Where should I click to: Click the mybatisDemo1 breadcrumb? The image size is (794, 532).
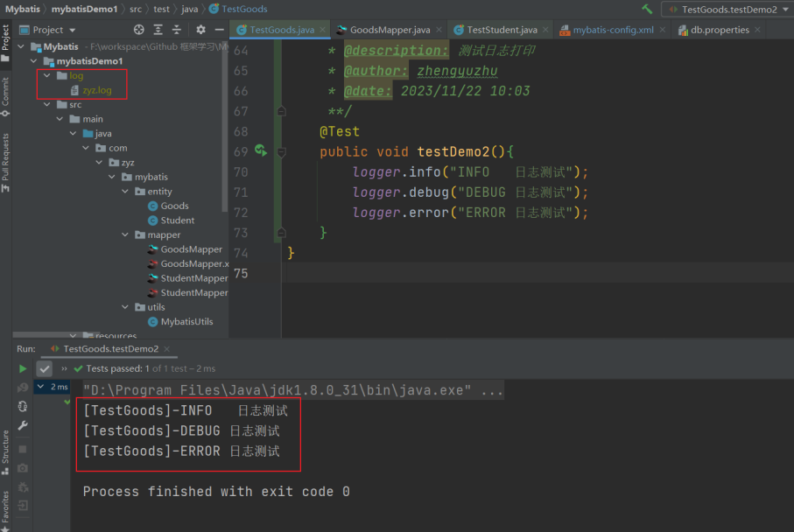[x=84, y=9]
